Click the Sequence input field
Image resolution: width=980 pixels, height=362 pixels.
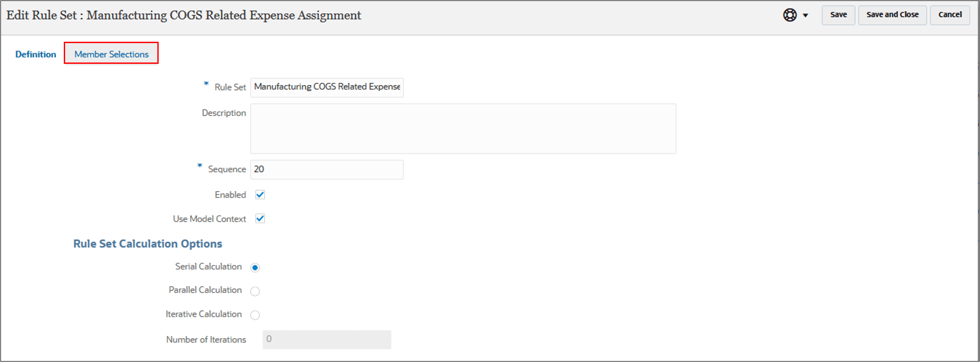tap(326, 169)
